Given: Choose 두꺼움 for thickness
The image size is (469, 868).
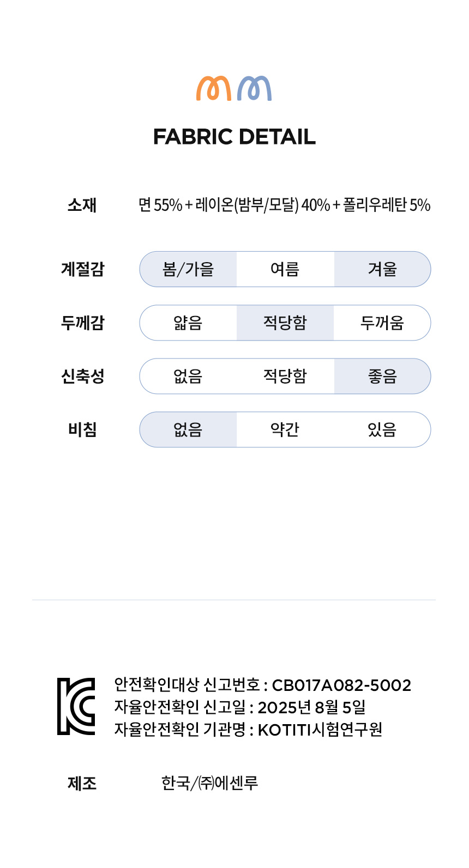Looking at the screenshot, I should click(x=382, y=323).
